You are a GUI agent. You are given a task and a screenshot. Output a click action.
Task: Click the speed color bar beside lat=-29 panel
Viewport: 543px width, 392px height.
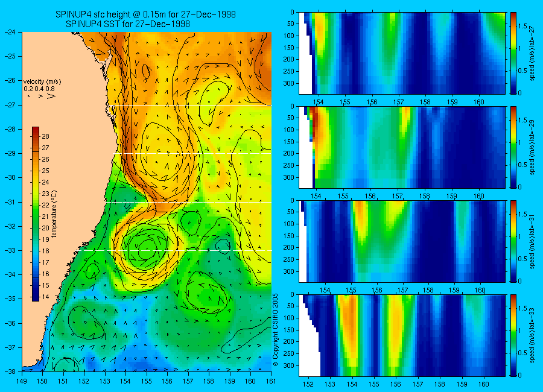[x=513, y=148]
